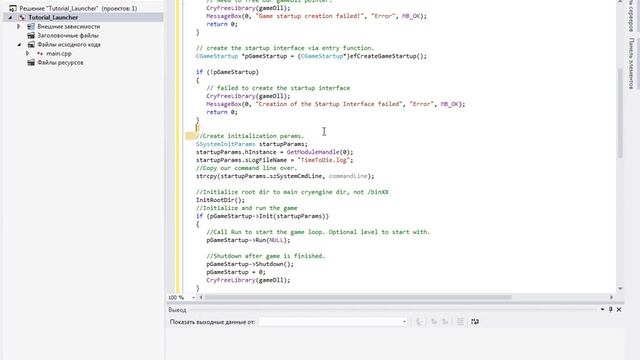Open main.cpp from the tree
The image size is (640, 360).
59,53
